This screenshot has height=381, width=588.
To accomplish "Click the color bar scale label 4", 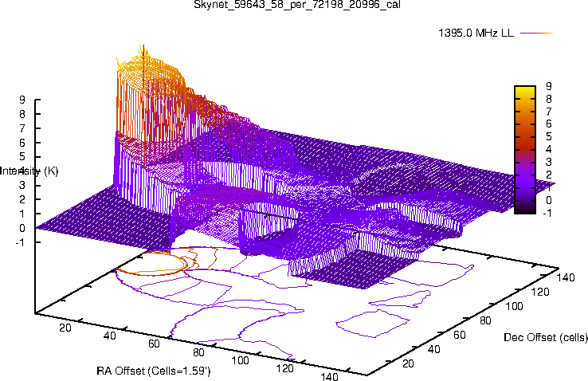I will [x=549, y=149].
